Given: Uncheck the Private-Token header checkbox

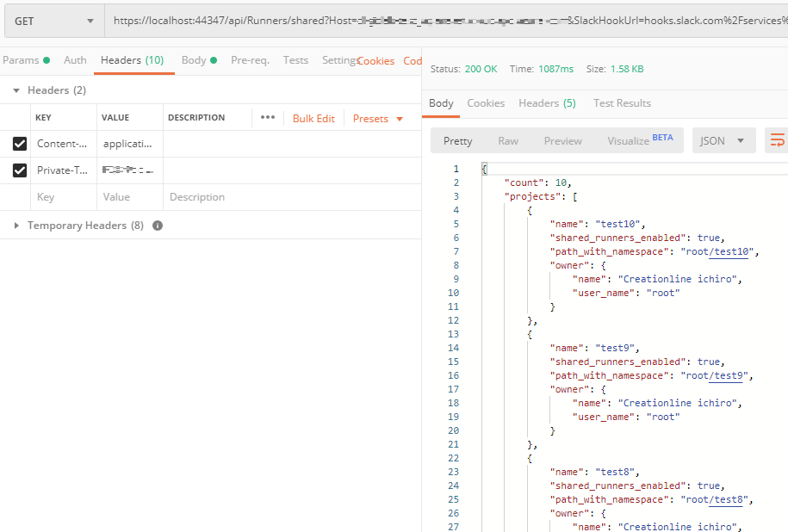Looking at the screenshot, I should click(20, 170).
